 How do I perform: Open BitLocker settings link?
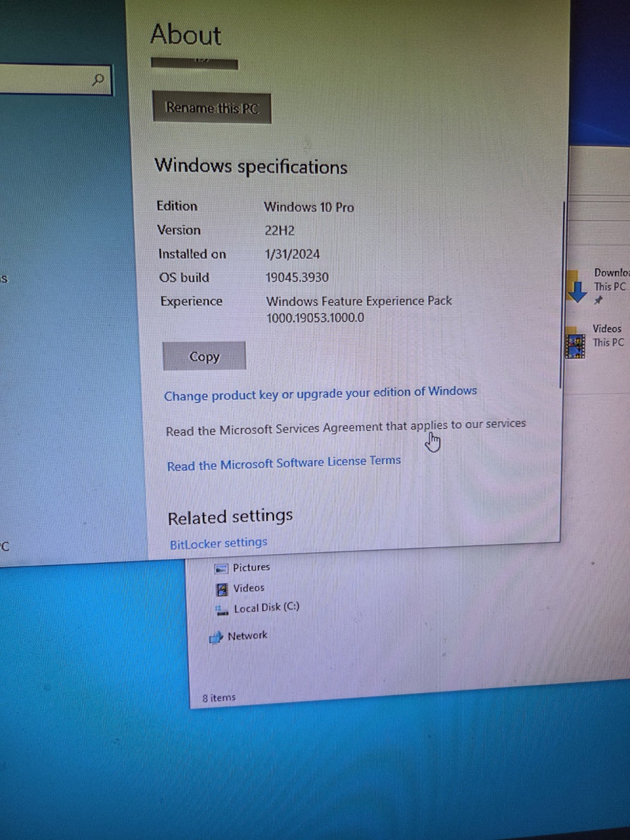[218, 543]
